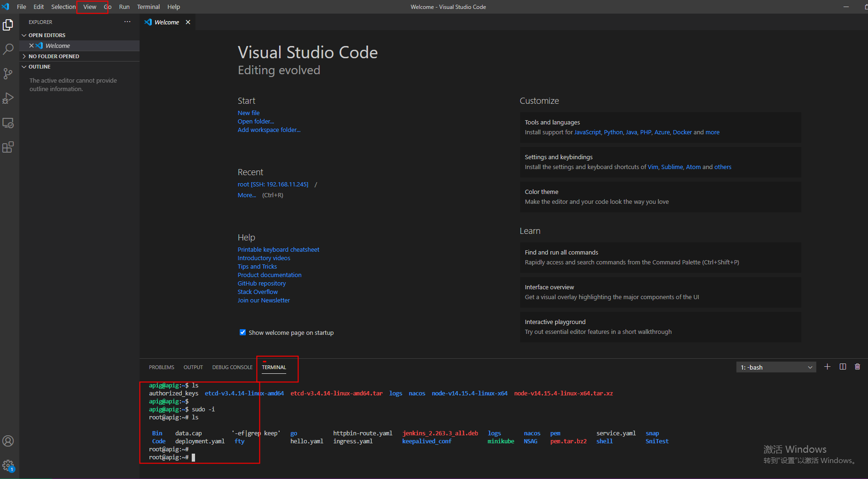Open the Edit menu
The height and width of the screenshot is (479, 868).
[39, 7]
